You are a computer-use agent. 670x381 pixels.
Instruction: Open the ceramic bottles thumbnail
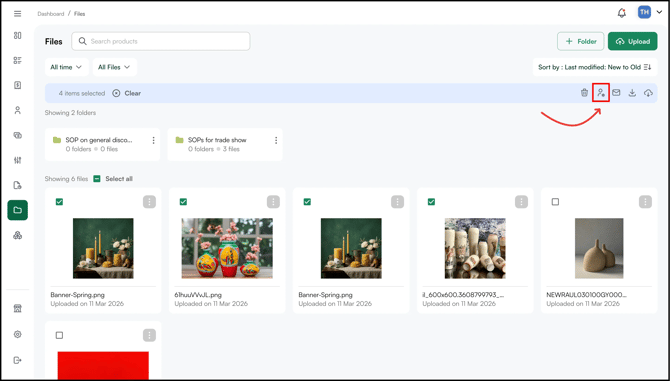pos(475,248)
